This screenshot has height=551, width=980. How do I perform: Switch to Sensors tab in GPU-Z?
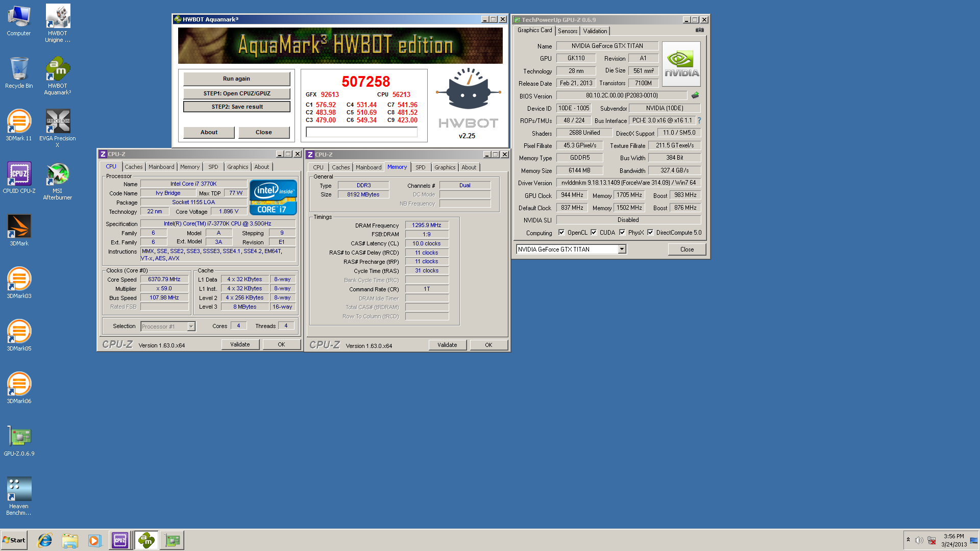(x=568, y=31)
